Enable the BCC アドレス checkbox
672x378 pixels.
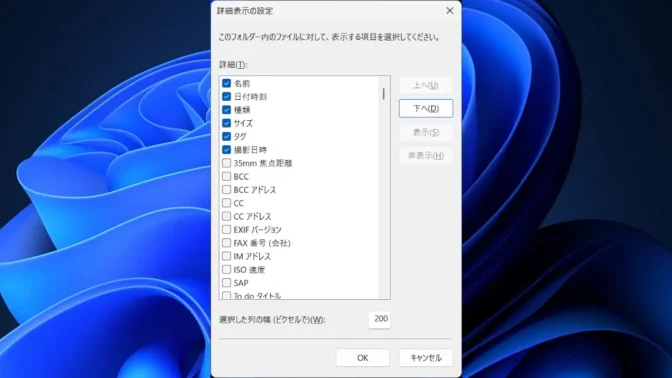226,189
